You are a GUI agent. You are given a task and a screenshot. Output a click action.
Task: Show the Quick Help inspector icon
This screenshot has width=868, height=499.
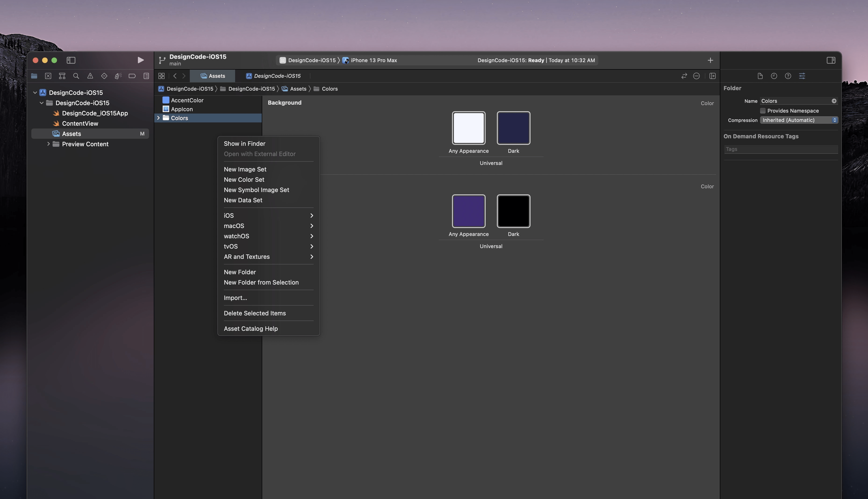(x=788, y=76)
